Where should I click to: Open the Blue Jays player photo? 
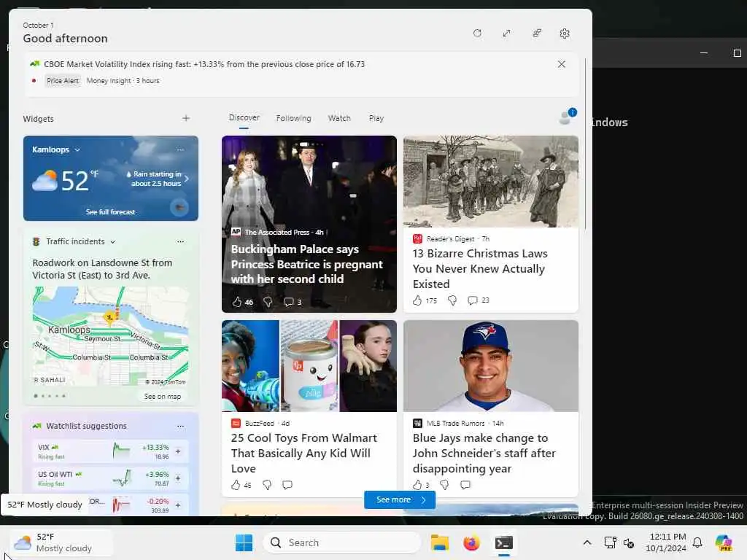click(491, 366)
